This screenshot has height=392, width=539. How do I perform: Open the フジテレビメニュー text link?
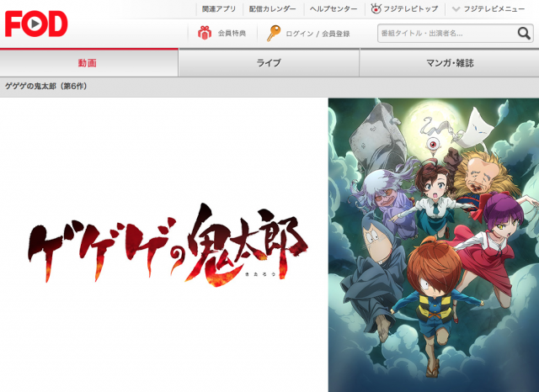pyautogui.click(x=494, y=9)
